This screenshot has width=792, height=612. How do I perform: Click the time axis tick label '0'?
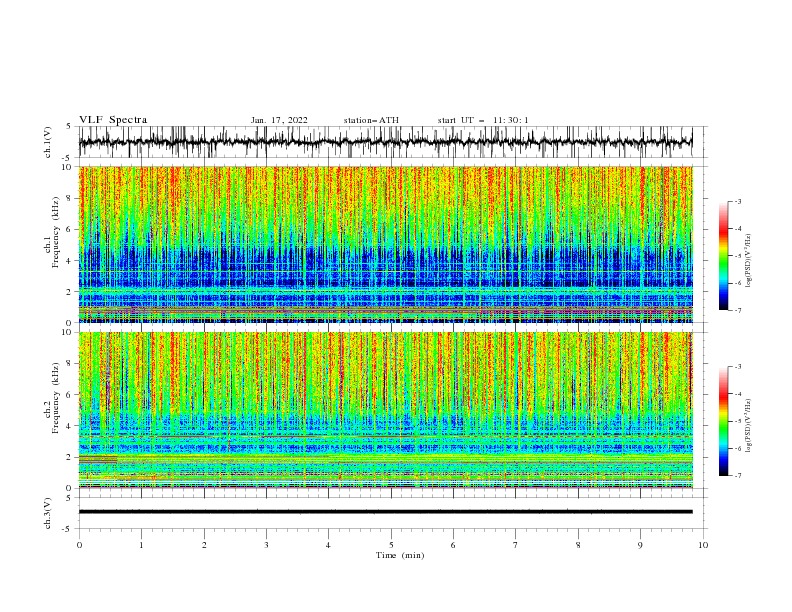(x=79, y=545)
